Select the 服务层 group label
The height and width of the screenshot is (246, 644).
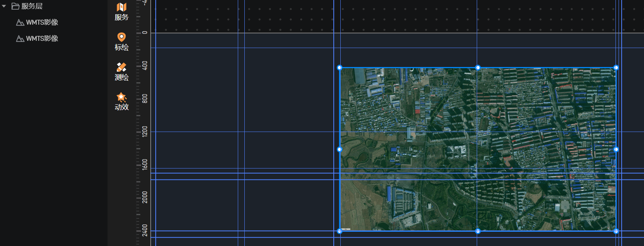32,6
